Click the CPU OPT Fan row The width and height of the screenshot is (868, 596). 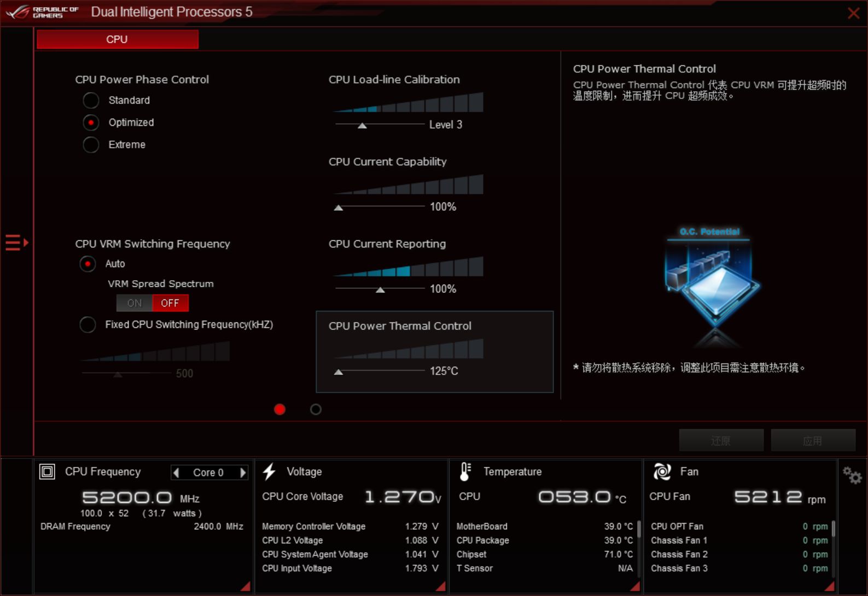(739, 526)
